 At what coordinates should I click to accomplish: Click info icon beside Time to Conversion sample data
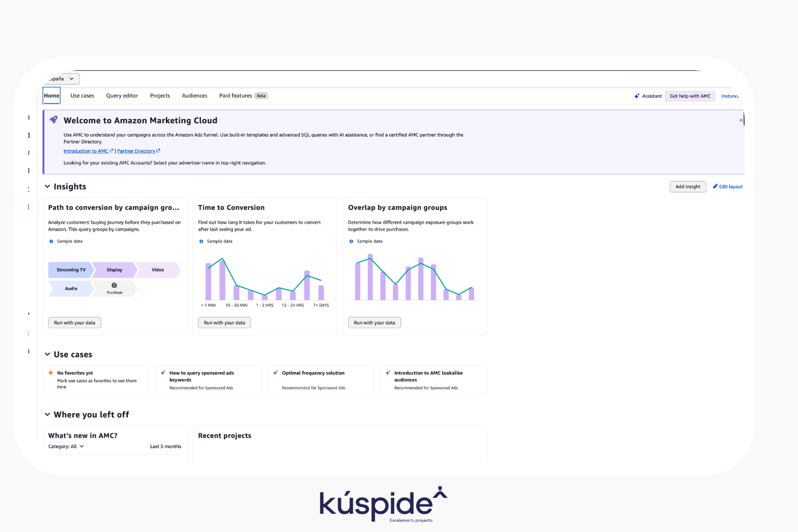pos(201,242)
